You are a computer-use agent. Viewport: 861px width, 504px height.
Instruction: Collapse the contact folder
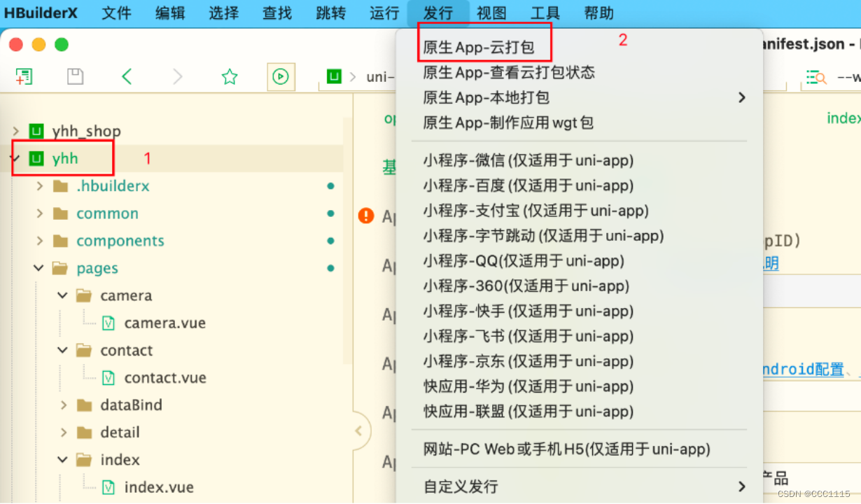tap(63, 350)
